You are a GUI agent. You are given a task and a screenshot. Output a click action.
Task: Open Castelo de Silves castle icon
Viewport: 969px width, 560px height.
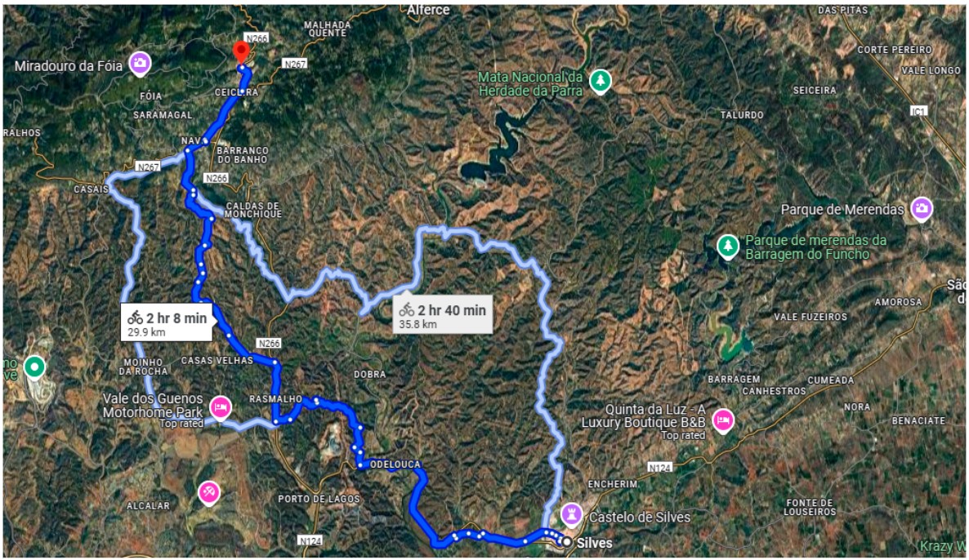coord(572,513)
